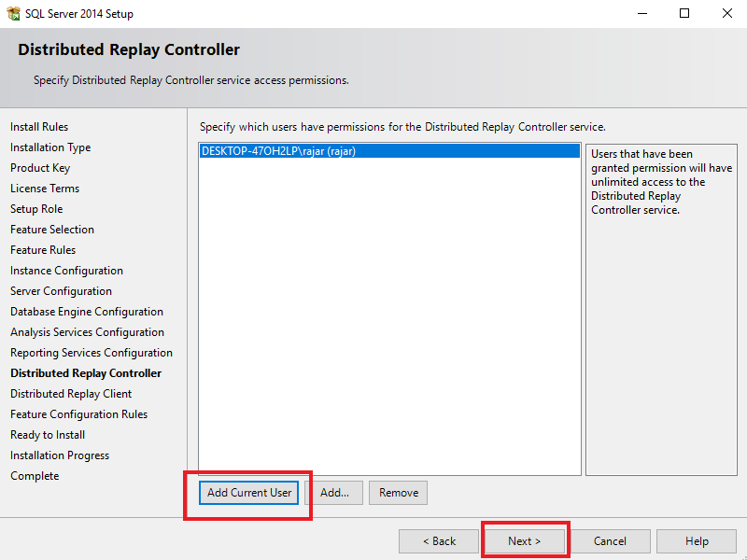Click the permissions description info panel

(661, 310)
